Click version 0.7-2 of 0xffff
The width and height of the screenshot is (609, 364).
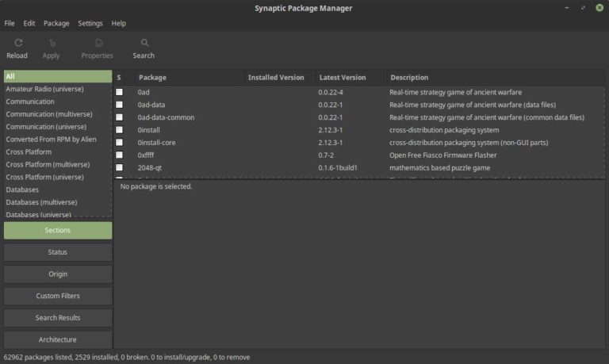tap(326, 155)
